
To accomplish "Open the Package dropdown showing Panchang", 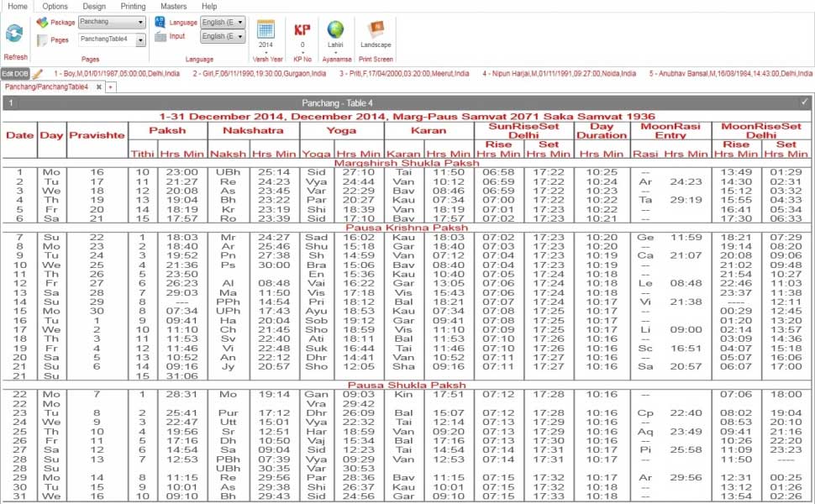I will pos(112,23).
